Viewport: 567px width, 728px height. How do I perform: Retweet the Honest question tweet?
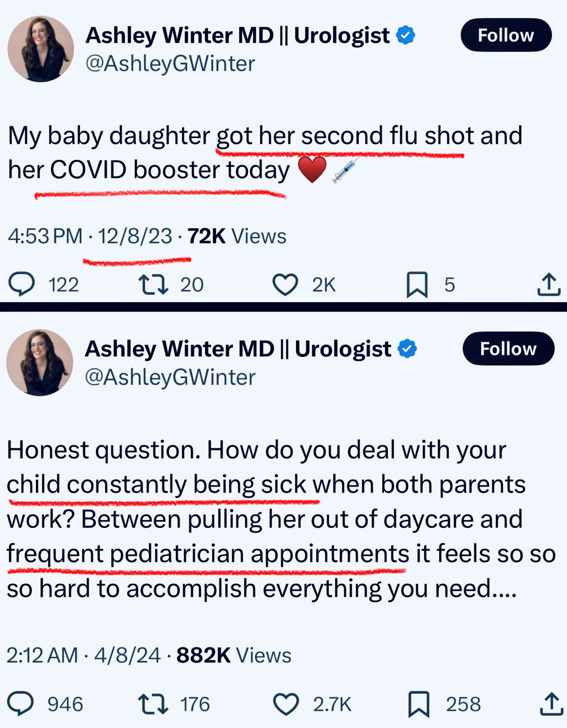[x=153, y=704]
